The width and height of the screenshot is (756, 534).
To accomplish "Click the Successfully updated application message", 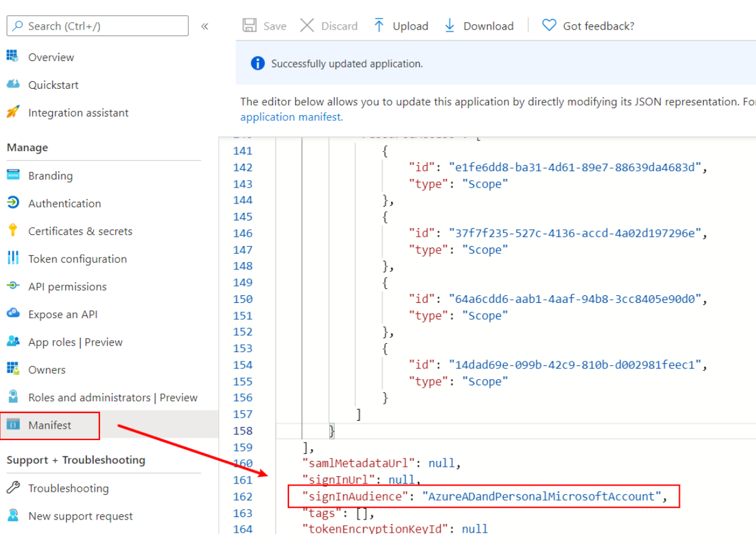I will tap(347, 64).
